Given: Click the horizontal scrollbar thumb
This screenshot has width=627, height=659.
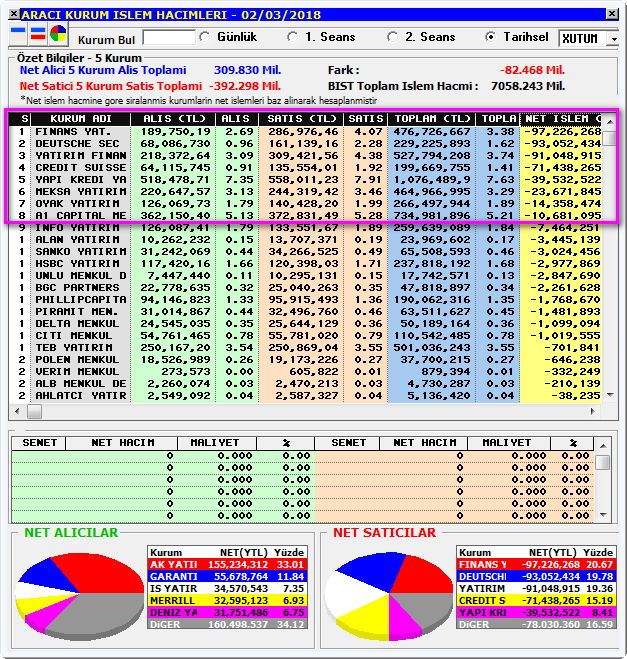Looking at the screenshot, I should click(x=34, y=411).
